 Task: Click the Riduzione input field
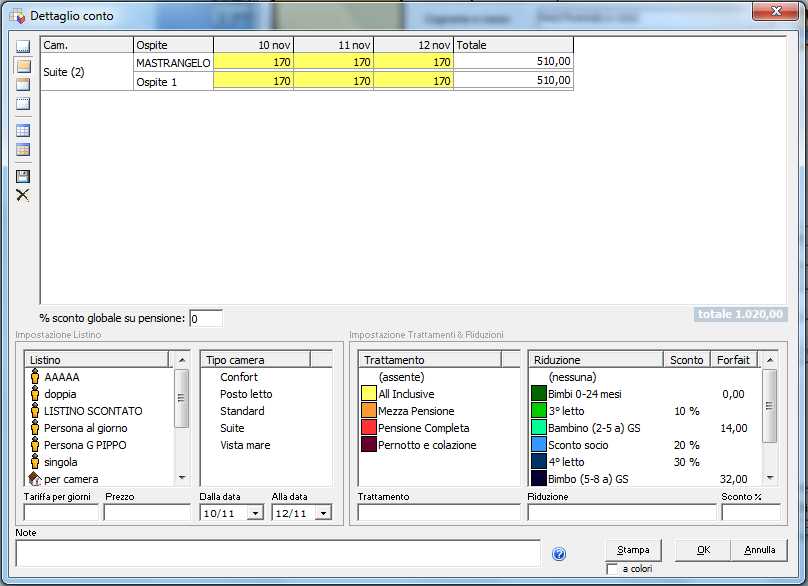(622, 513)
